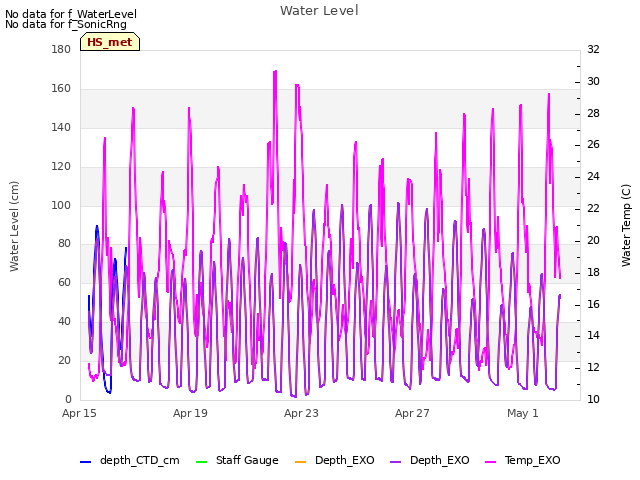
Task: Click the 28 tick on right axis
Action: [x=593, y=113]
